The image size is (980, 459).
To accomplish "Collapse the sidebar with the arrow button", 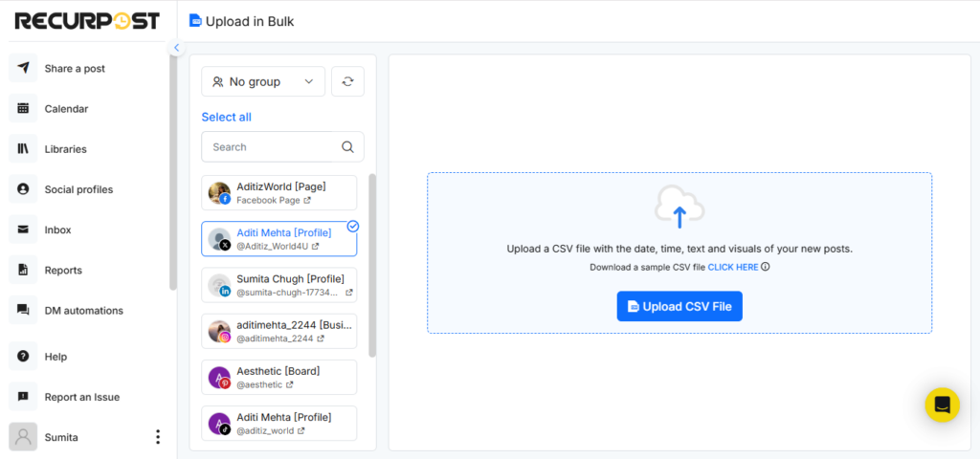I will pos(176,48).
